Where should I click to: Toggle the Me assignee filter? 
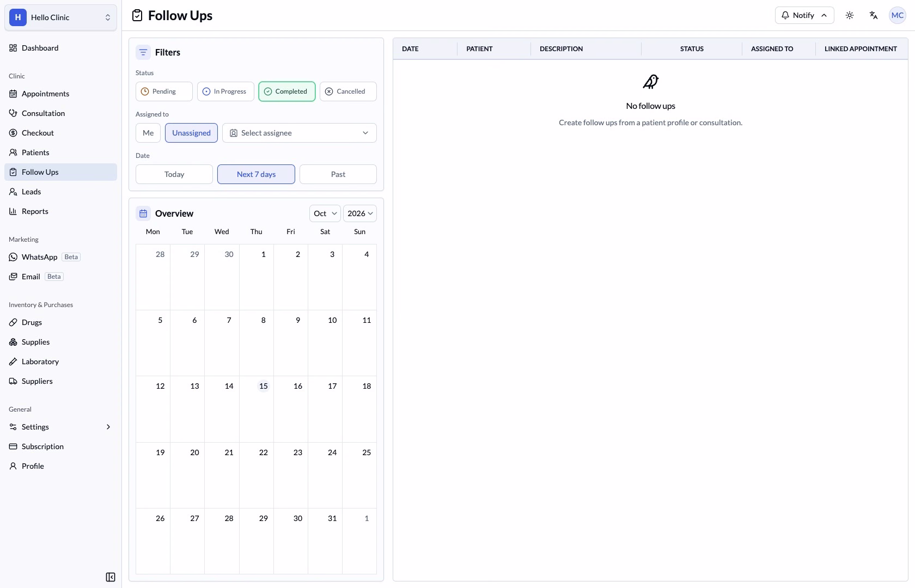point(148,133)
